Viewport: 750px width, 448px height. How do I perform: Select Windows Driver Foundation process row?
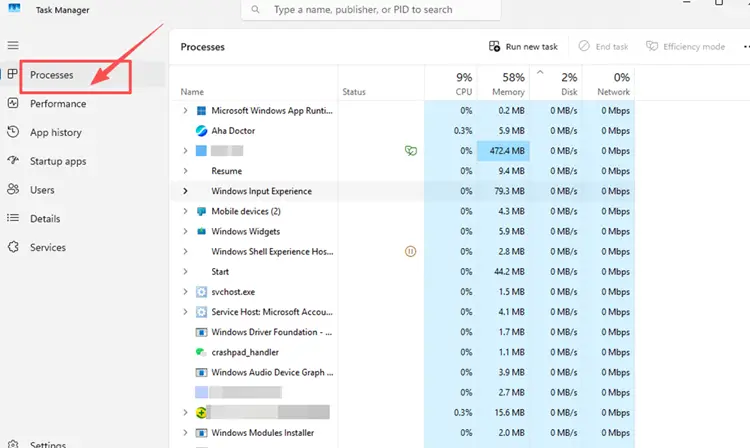[x=403, y=332]
